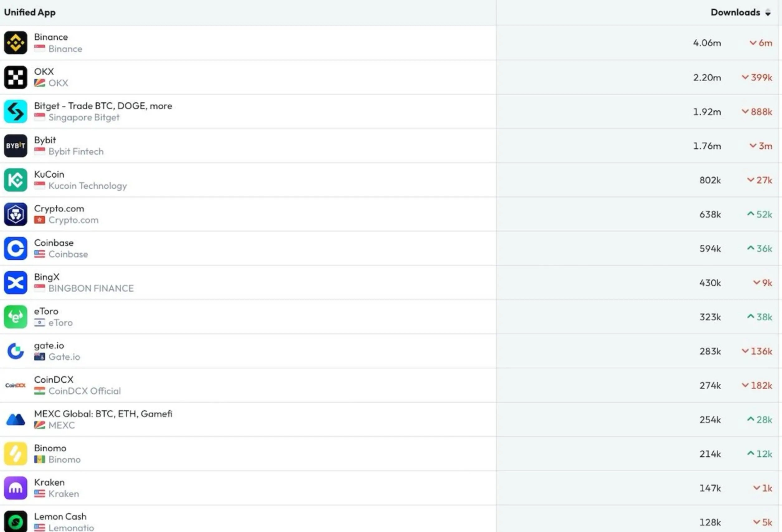The width and height of the screenshot is (782, 532).
Task: Click the OKX checkered app icon
Action: click(16, 77)
